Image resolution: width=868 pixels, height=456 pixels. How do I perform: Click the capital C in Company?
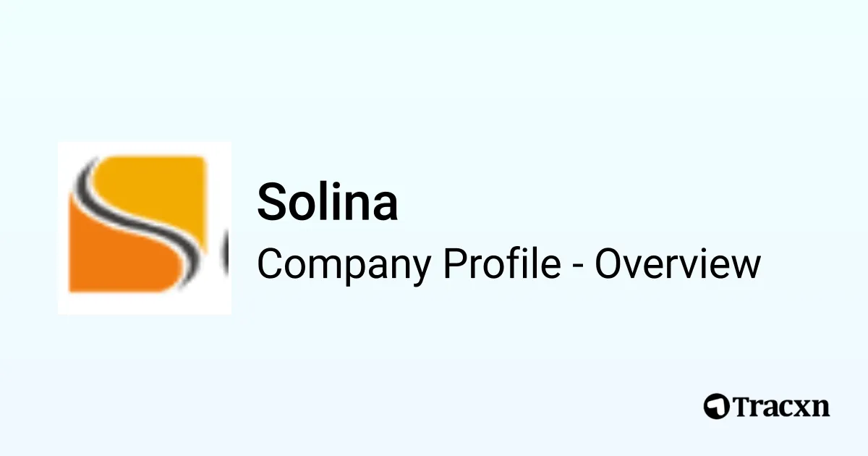point(270,264)
